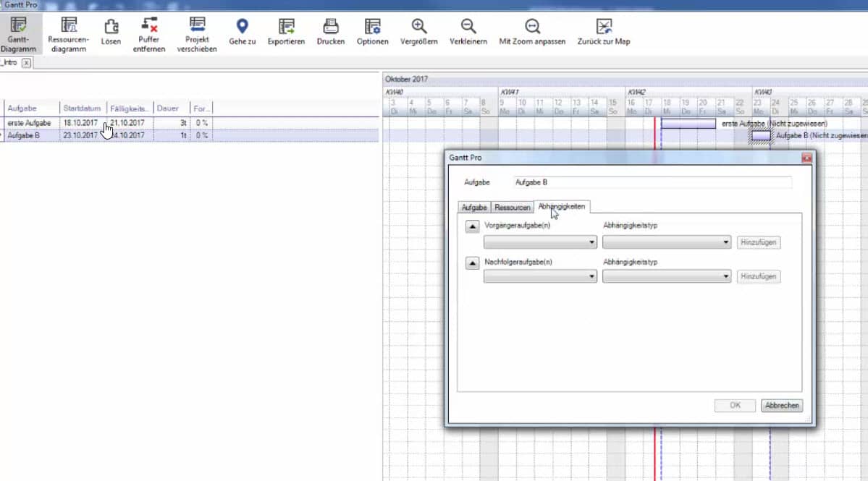This screenshot has width=868, height=481.
Task: Select the 'Aufgabe B' row name
Action: tap(23, 135)
